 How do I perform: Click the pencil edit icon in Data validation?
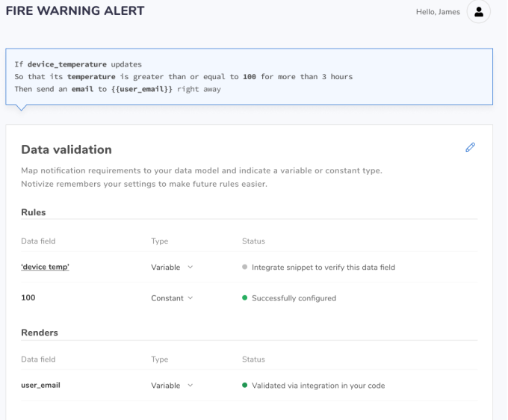tap(470, 148)
